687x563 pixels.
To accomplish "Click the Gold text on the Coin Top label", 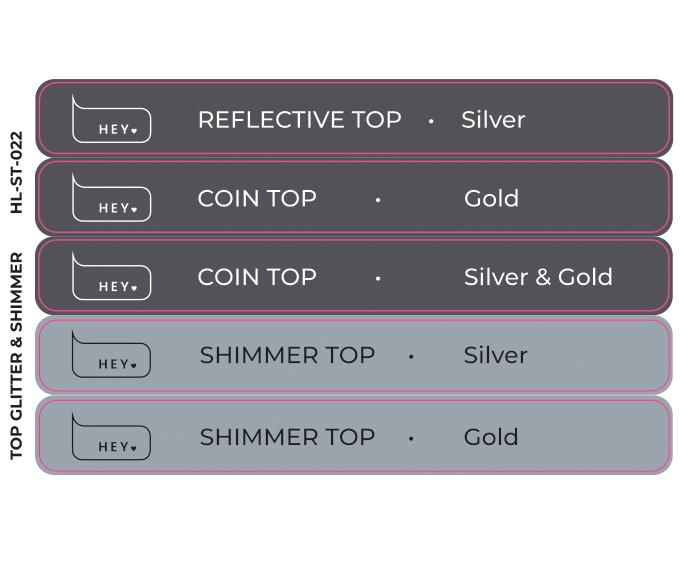I will coord(492,198).
